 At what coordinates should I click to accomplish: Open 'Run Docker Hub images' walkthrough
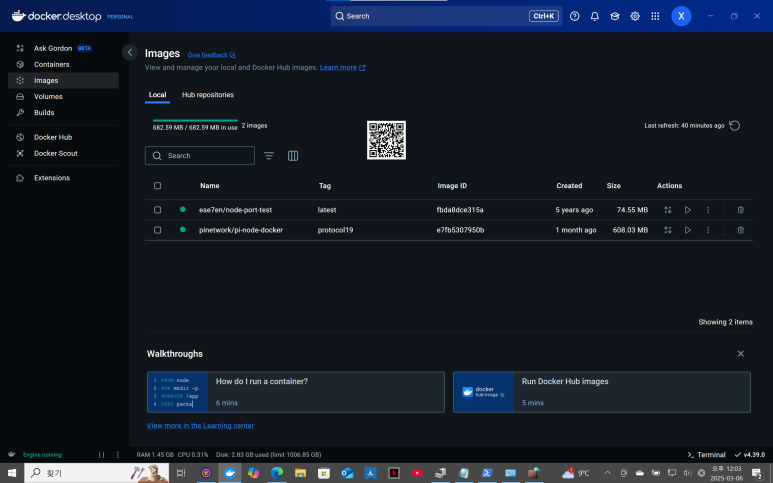tap(602, 392)
